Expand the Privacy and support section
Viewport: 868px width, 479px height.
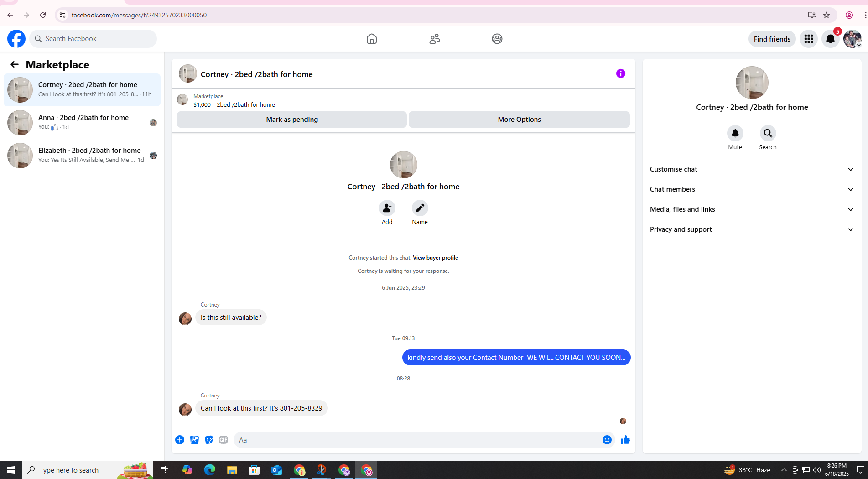click(752, 229)
